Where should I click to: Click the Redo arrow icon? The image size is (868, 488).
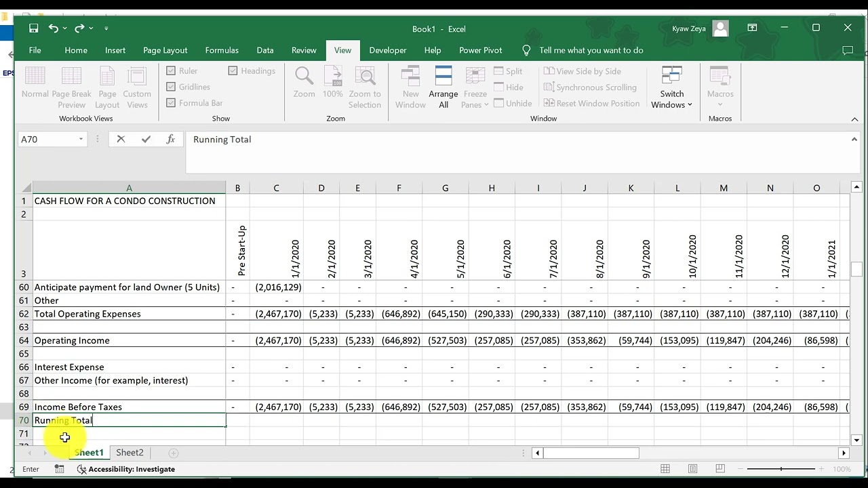click(x=79, y=28)
